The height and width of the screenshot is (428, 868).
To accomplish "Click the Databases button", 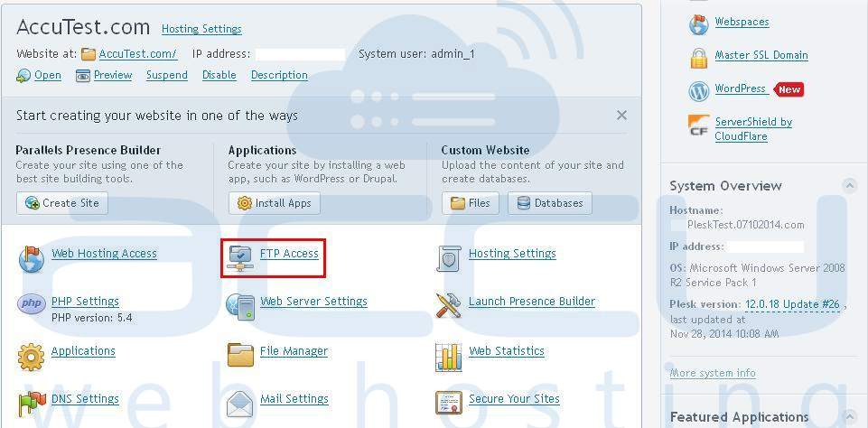I will [x=550, y=203].
